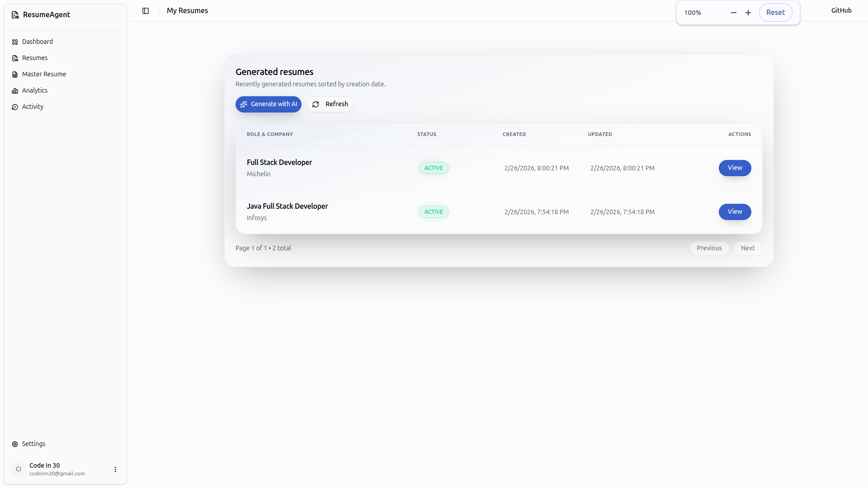Click the CI user avatar
868x488 pixels.
click(x=19, y=469)
